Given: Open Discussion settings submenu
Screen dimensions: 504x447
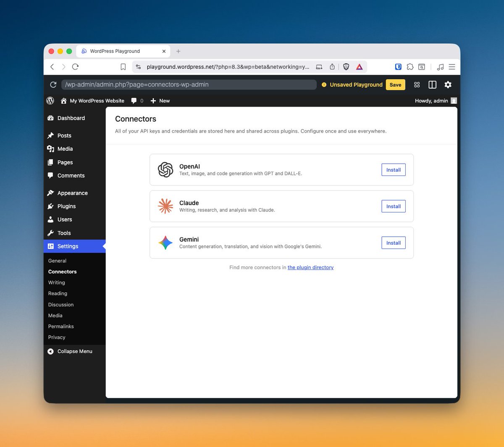Looking at the screenshot, I should tap(61, 305).
